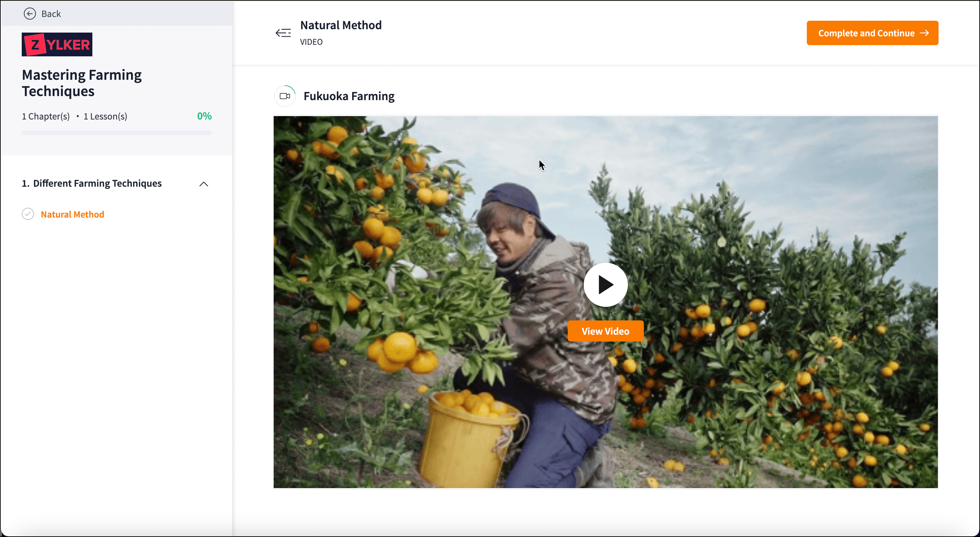
Task: Click the 0% progress percentage
Action: (204, 116)
